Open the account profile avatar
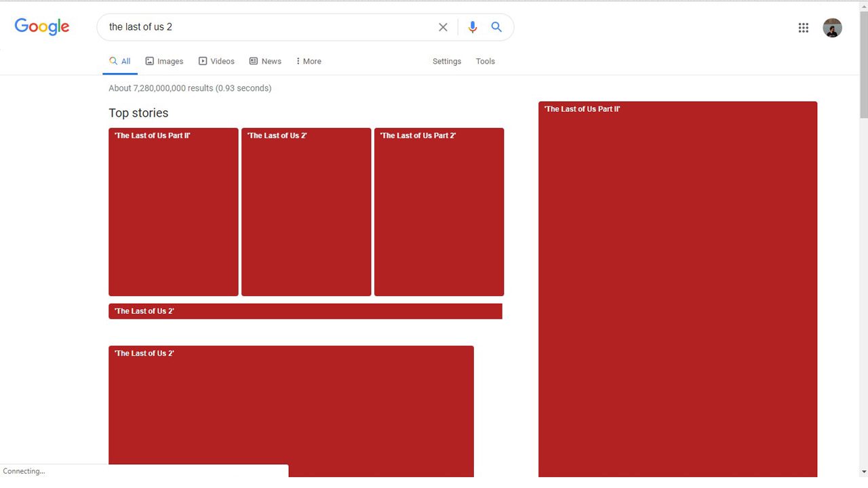868x488 pixels. click(832, 28)
